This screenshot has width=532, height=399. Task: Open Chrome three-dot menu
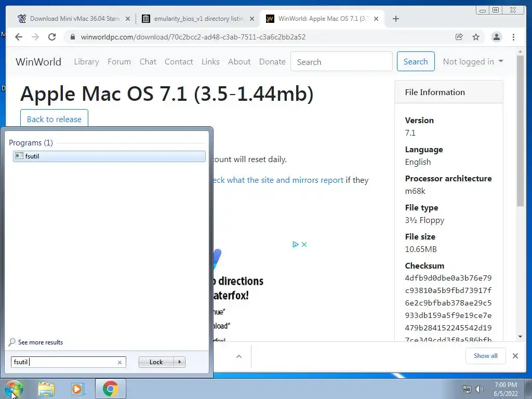(x=514, y=37)
